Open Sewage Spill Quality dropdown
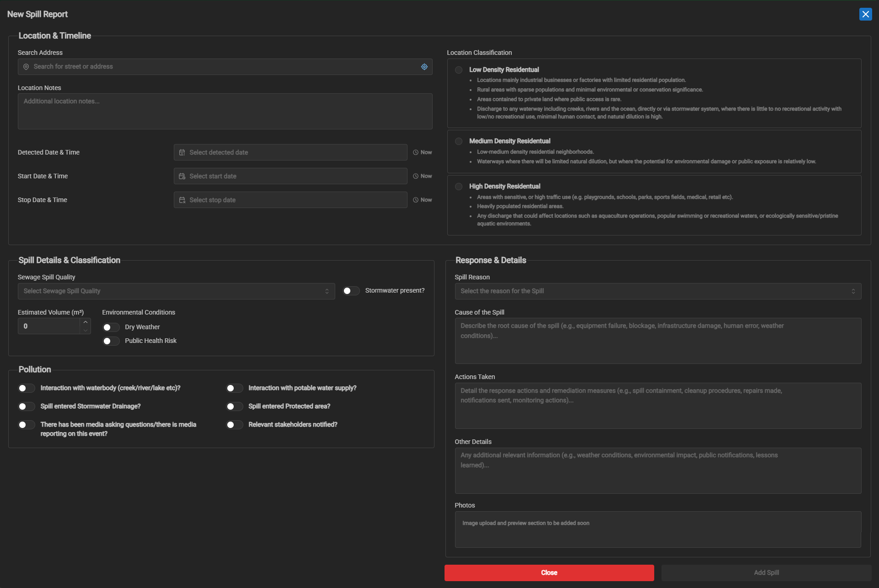The image size is (879, 588). coord(176,291)
